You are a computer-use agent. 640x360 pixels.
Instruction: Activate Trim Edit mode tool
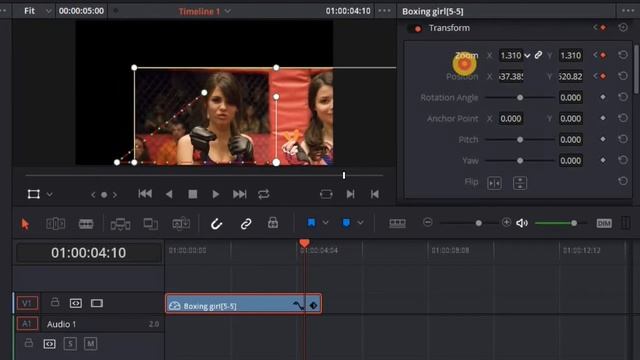[x=56, y=224]
